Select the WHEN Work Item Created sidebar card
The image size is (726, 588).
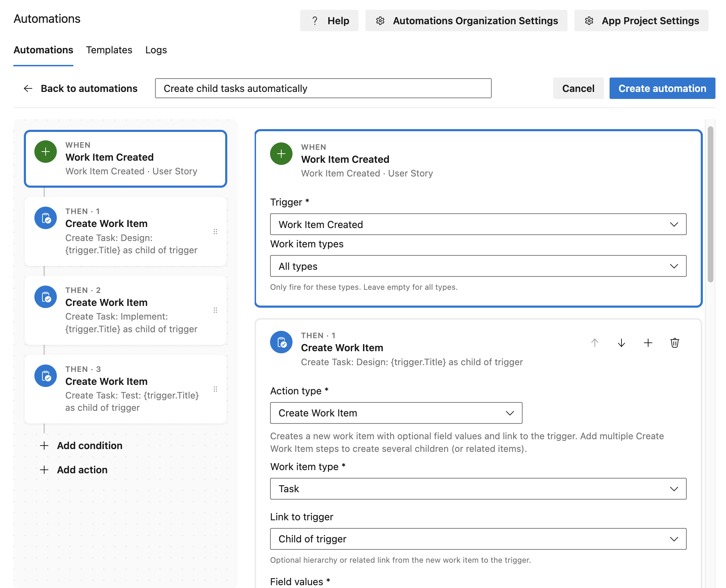click(126, 159)
